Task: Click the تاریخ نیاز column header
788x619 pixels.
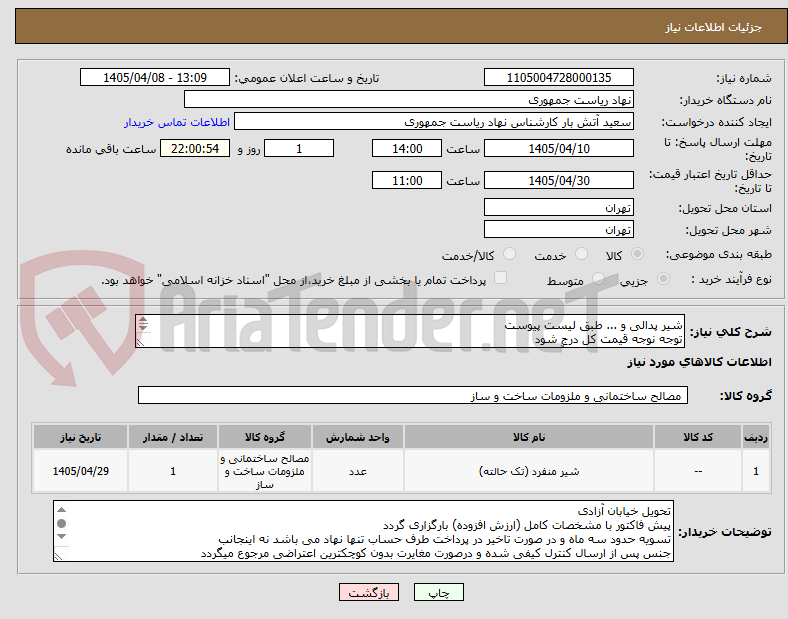Action: [80, 437]
